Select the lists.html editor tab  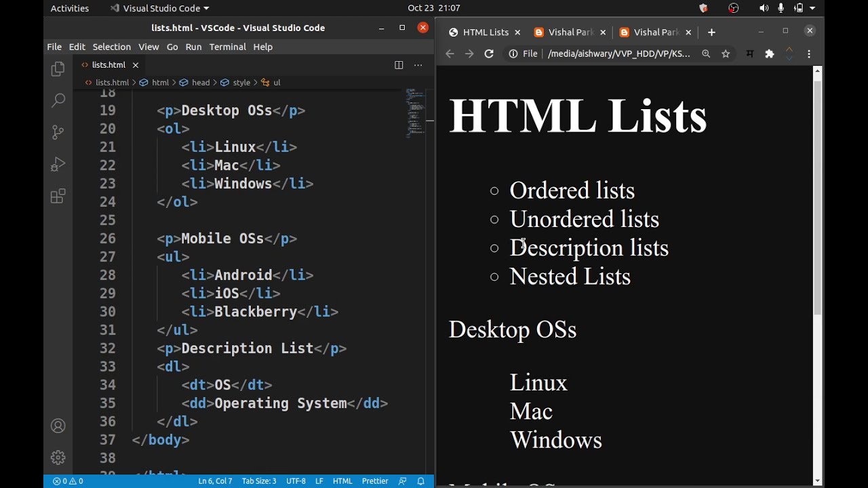[x=108, y=65]
